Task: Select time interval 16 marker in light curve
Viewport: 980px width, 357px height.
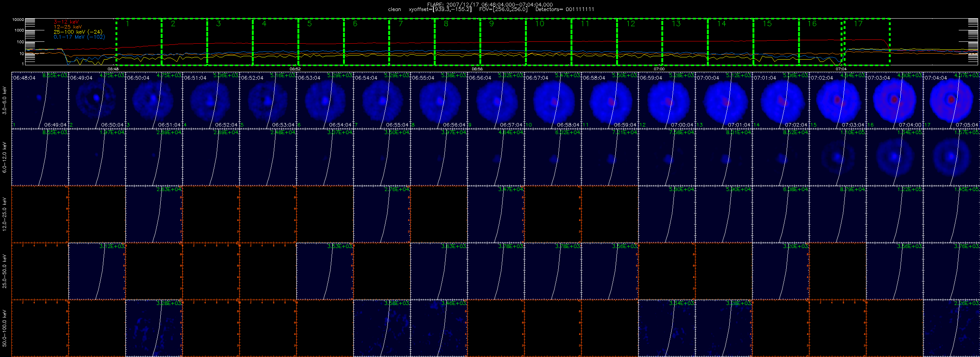Action: coord(812,24)
